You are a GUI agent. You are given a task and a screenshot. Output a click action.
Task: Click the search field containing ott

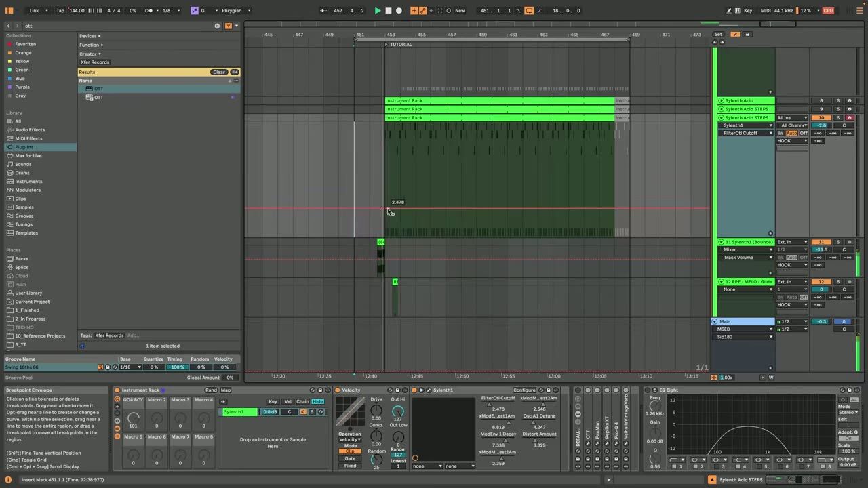click(119, 26)
